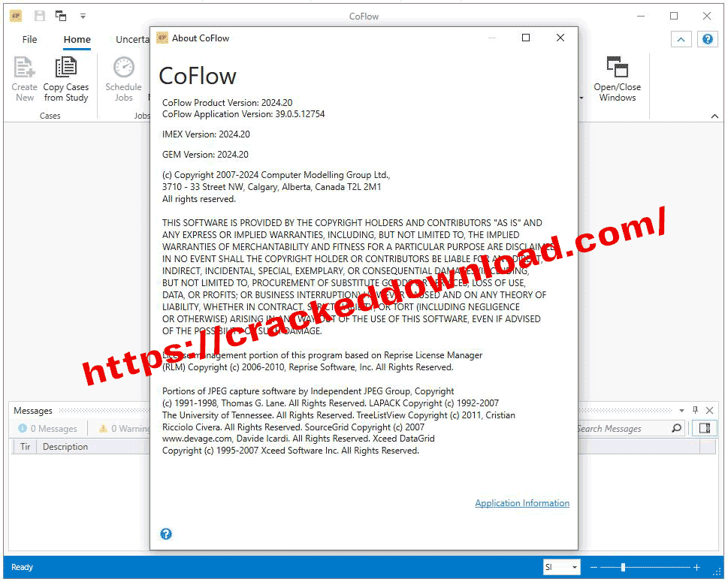Click the About CoFlow title bar icon
This screenshot has width=728, height=582.
point(162,38)
